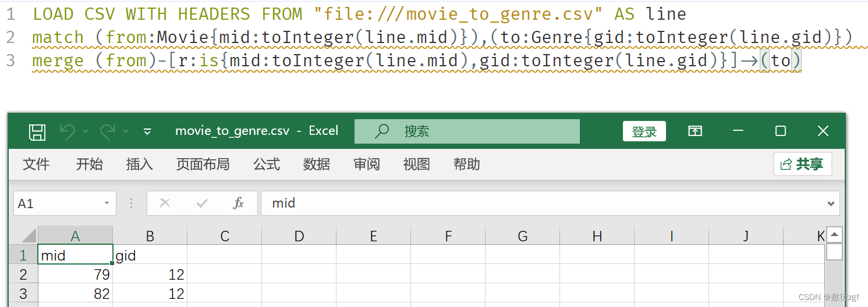
Task: Click the Insert Function fx icon
Action: click(238, 203)
